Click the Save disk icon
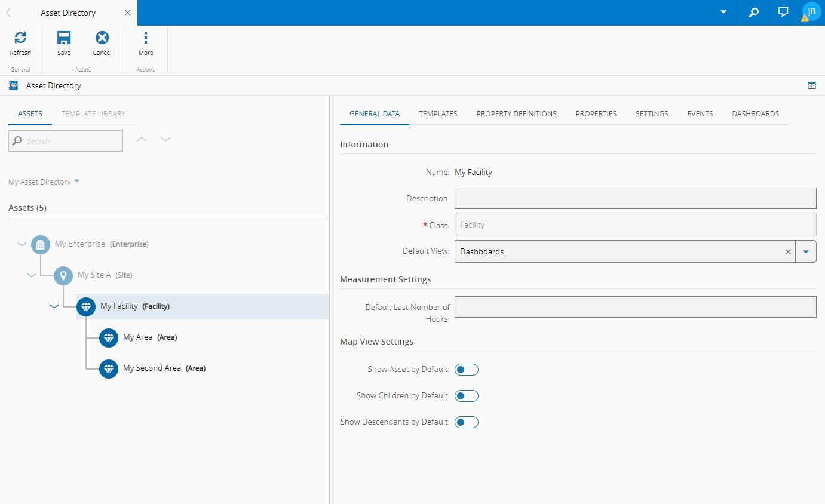 [64, 38]
